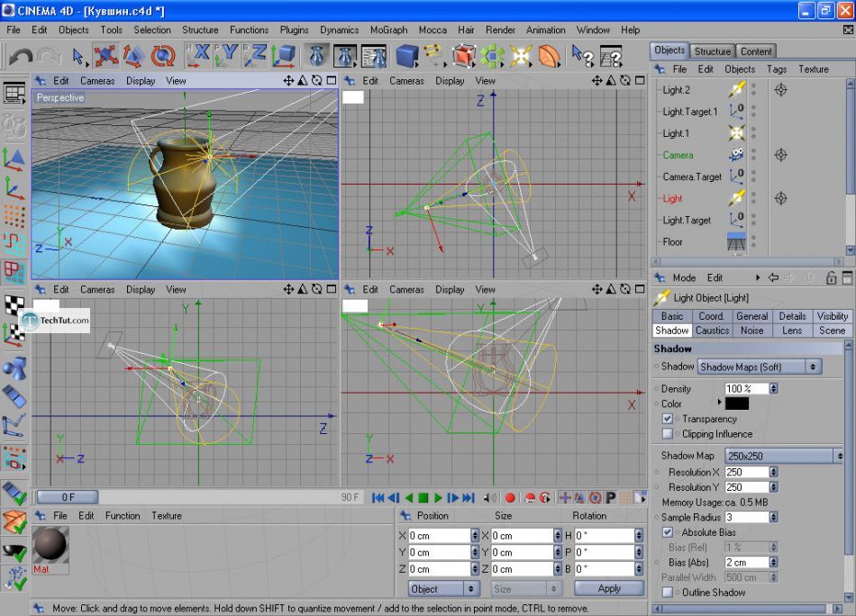Select Camera object in list
Image resolution: width=856 pixels, height=616 pixels.
678,155
